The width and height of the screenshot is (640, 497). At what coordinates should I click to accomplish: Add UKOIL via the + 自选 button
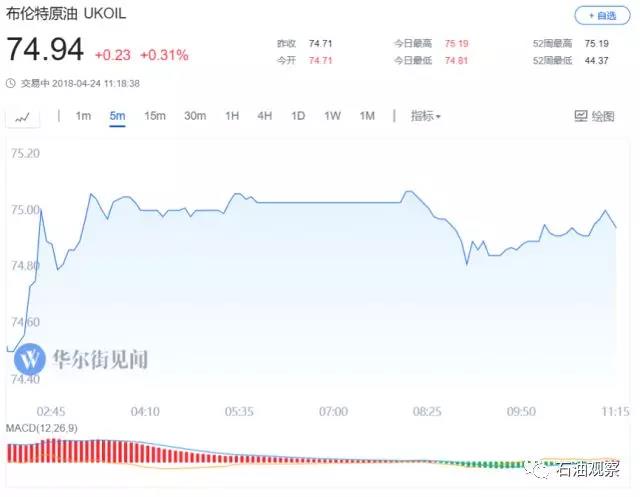(602, 16)
